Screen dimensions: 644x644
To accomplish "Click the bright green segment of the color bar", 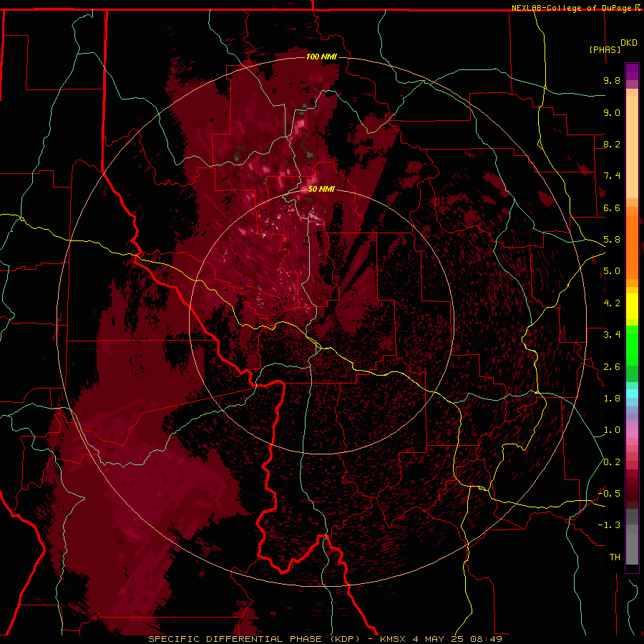I will pos(632,346).
